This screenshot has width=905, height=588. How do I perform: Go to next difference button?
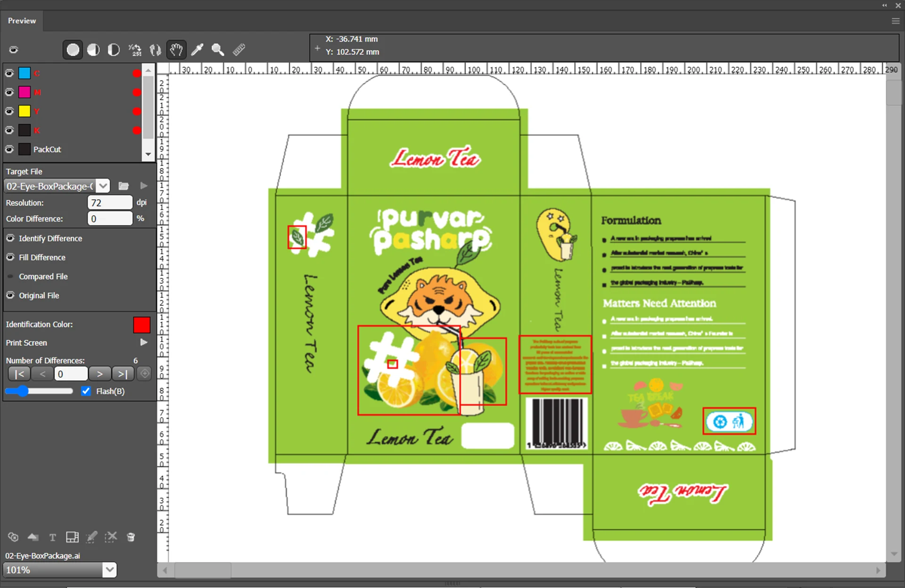coord(100,374)
